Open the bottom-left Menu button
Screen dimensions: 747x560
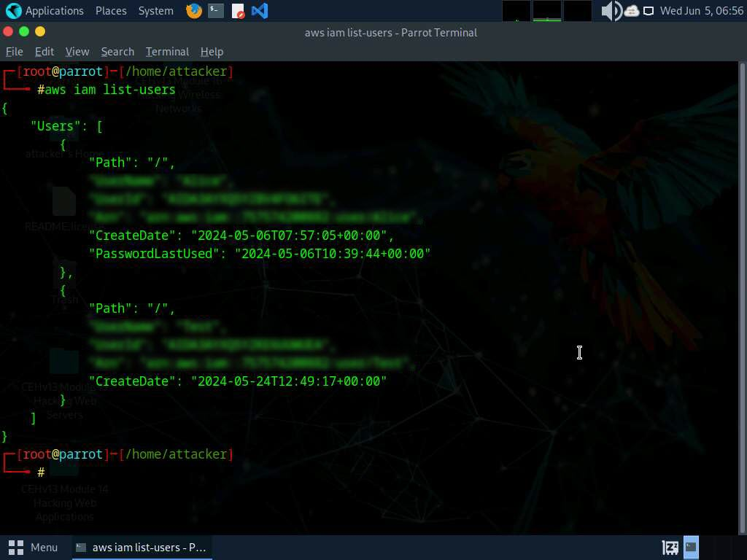coord(33,547)
